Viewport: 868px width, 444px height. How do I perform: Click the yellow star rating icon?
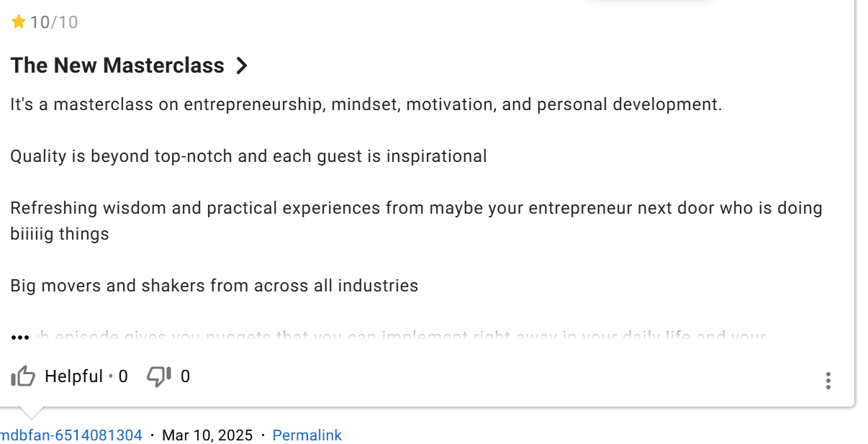point(19,22)
